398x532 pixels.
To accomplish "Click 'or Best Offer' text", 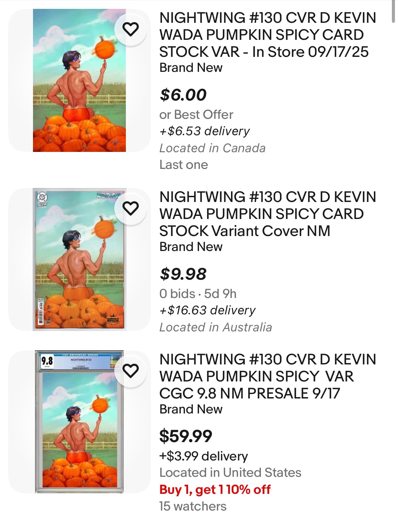I will click(x=196, y=115).
